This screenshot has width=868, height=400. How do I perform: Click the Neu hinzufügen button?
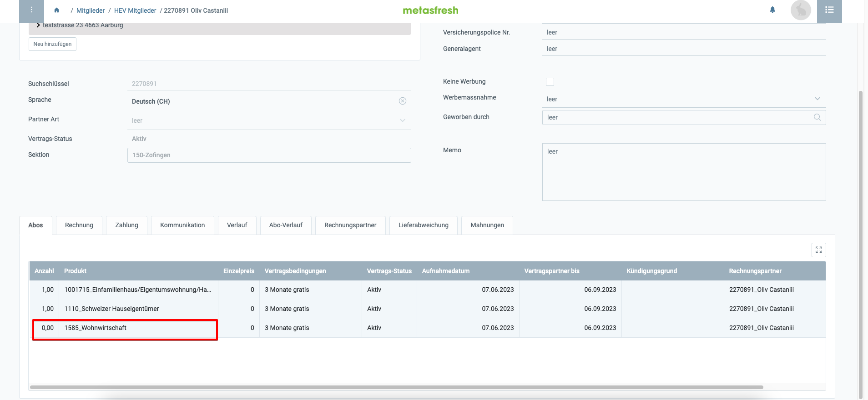coord(52,44)
